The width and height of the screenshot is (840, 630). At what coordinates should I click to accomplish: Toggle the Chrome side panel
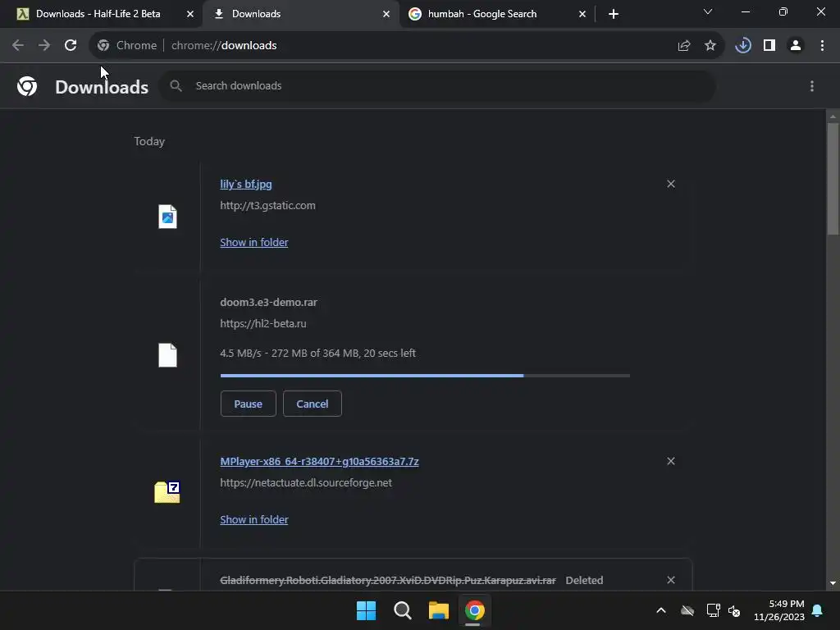pyautogui.click(x=769, y=46)
